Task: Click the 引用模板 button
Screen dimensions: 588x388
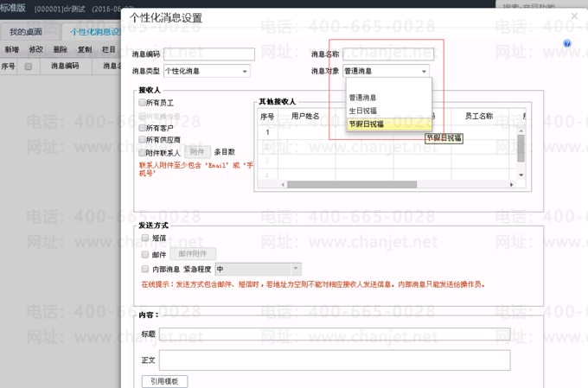Action: point(164,381)
